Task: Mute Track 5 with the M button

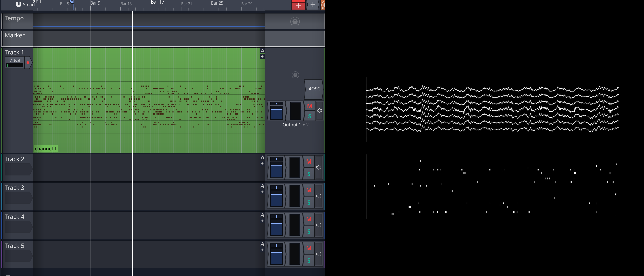Action: [309, 248]
